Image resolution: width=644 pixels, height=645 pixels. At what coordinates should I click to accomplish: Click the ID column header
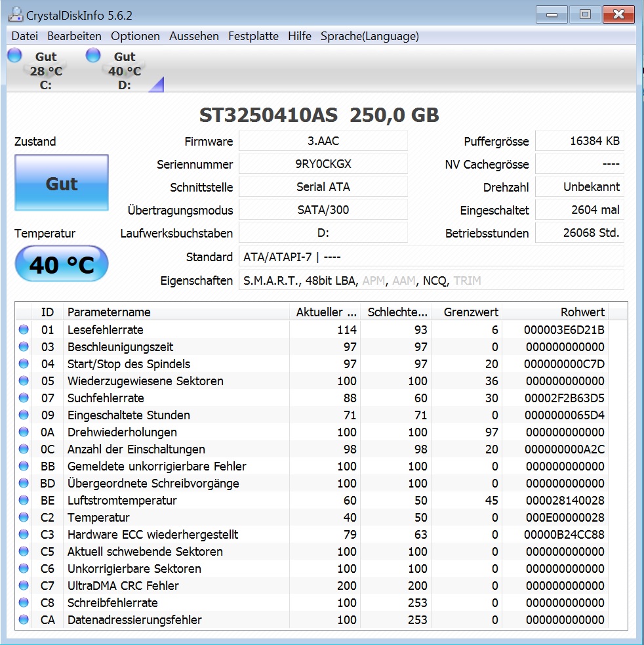point(48,312)
